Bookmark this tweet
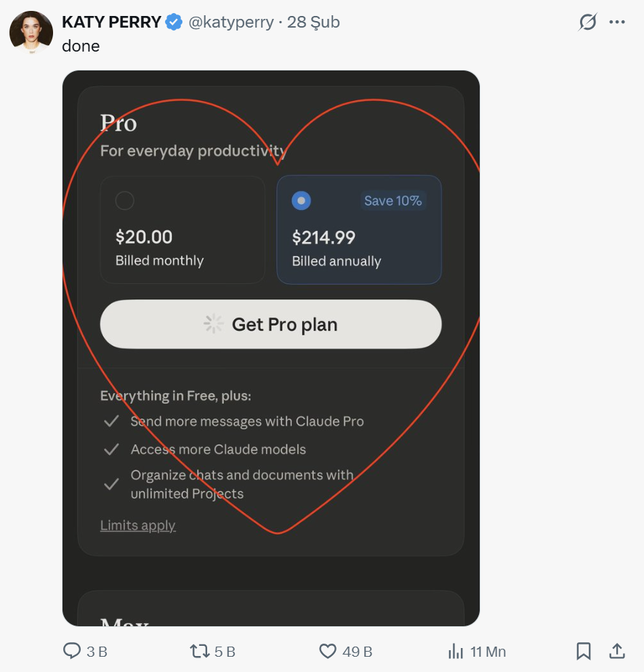 click(583, 651)
